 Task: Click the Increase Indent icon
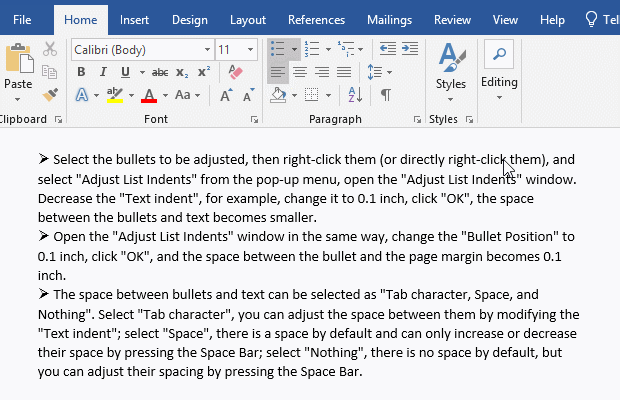click(410, 49)
